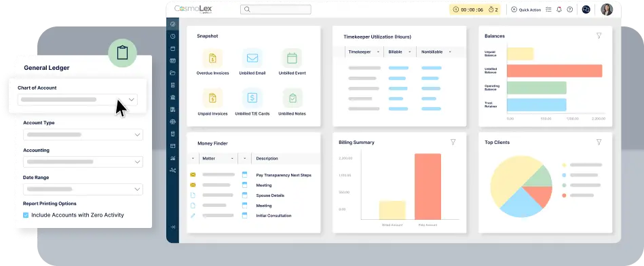644x266 pixels.
Task: Click the Unbilled Balance bar
Action: [554, 71]
